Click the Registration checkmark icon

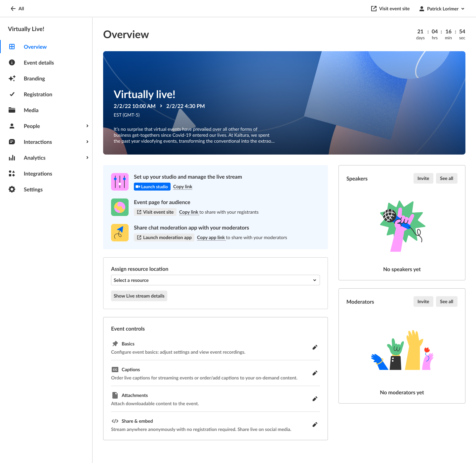tap(12, 94)
